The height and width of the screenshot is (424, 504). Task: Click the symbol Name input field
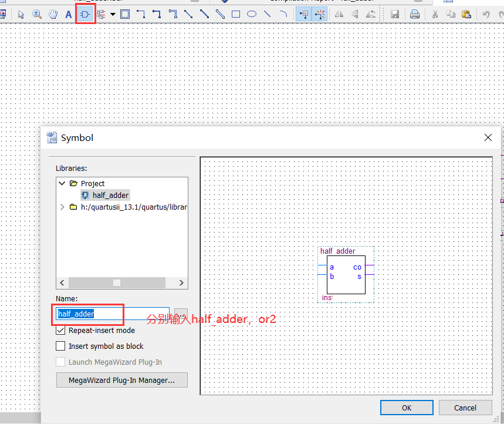tap(113, 314)
